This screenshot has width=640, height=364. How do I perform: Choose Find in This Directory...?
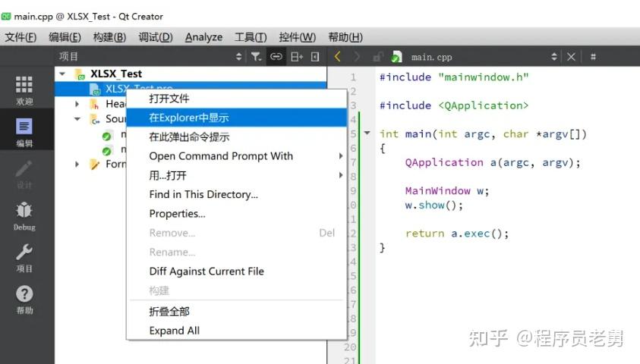coord(237,194)
